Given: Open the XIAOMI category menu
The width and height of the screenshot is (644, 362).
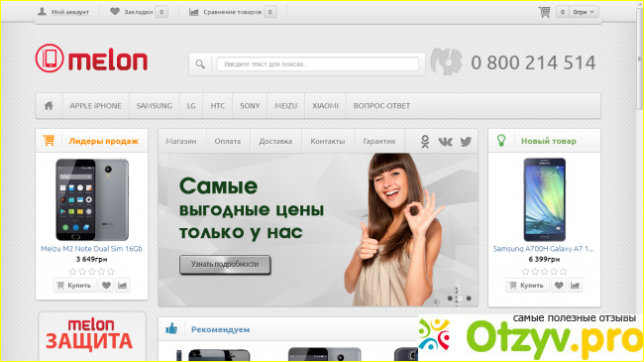Looking at the screenshot, I should point(325,106).
